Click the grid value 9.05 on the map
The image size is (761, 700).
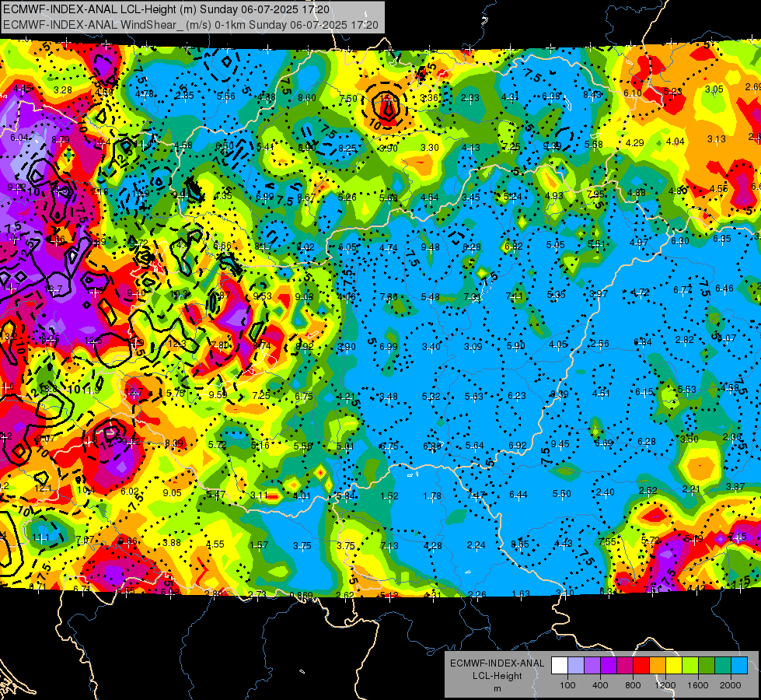click(172, 493)
